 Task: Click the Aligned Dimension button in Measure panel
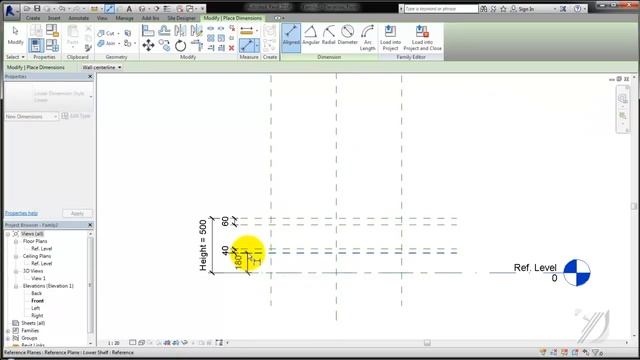click(247, 45)
